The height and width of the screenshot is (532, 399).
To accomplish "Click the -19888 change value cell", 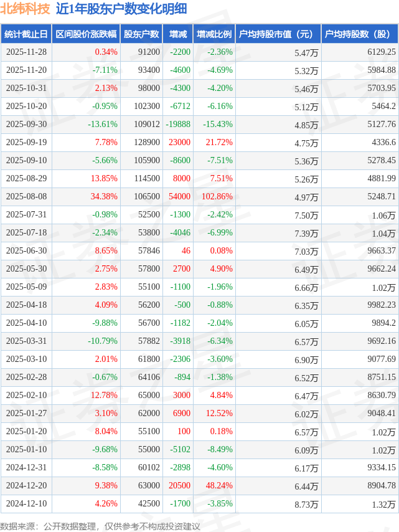I will tap(178, 125).
